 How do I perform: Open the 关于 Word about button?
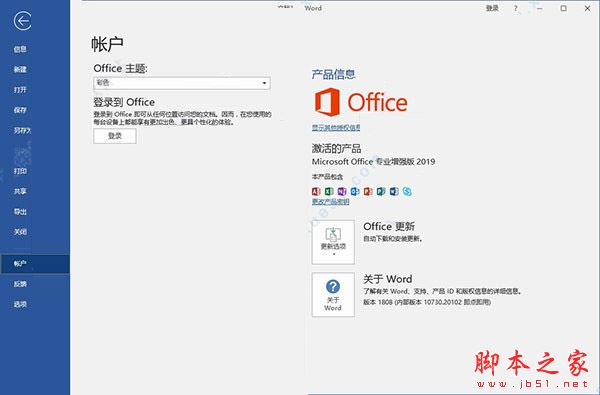click(333, 294)
